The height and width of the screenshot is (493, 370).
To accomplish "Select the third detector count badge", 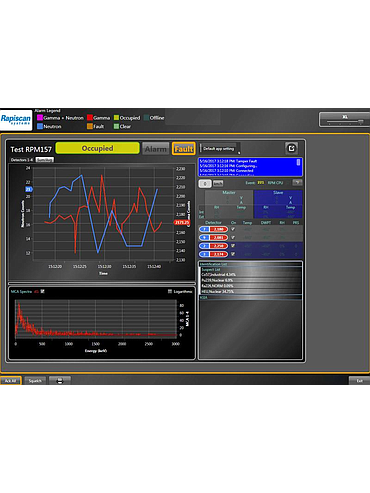I will 213,246.
